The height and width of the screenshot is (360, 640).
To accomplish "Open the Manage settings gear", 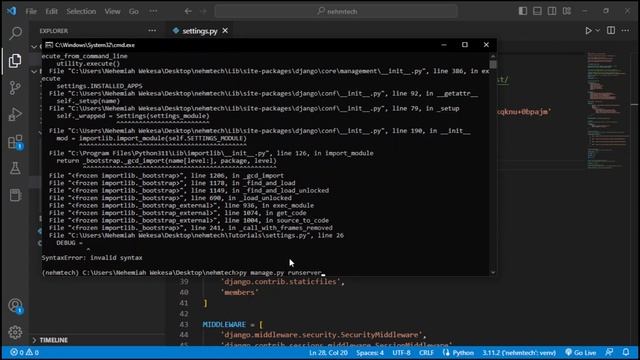I will coord(15,332).
